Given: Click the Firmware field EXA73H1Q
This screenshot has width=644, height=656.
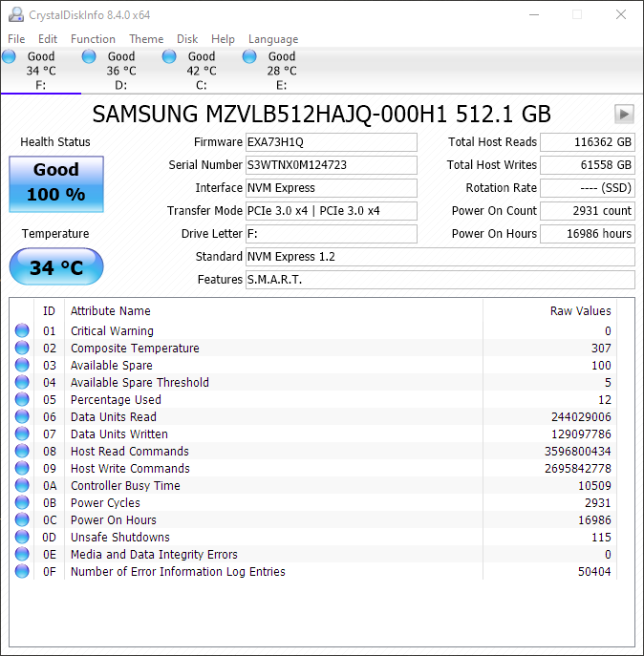Looking at the screenshot, I should coord(331,142).
